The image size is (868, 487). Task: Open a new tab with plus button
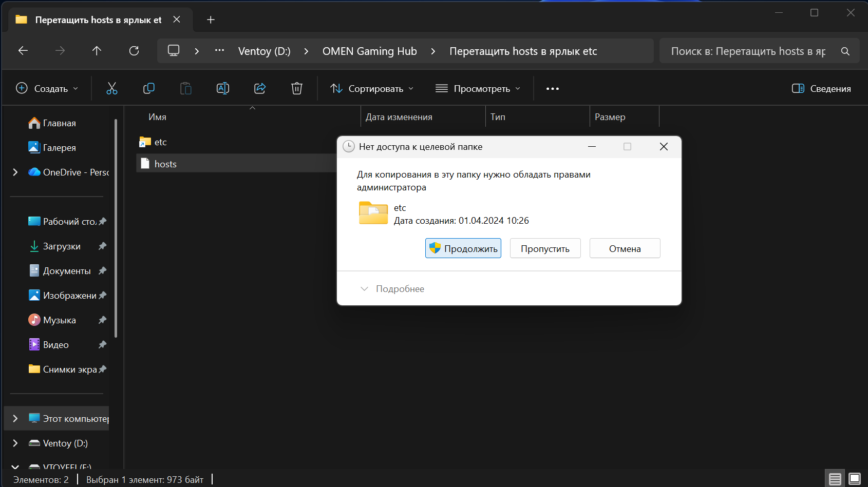coord(211,20)
